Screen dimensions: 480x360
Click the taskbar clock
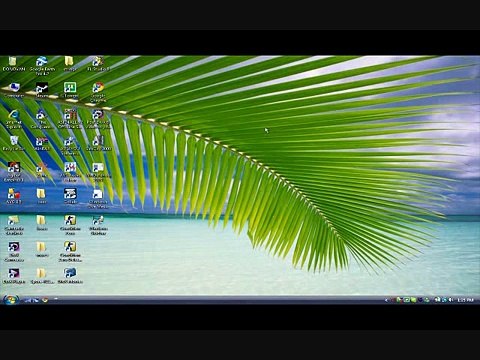pos(465,300)
